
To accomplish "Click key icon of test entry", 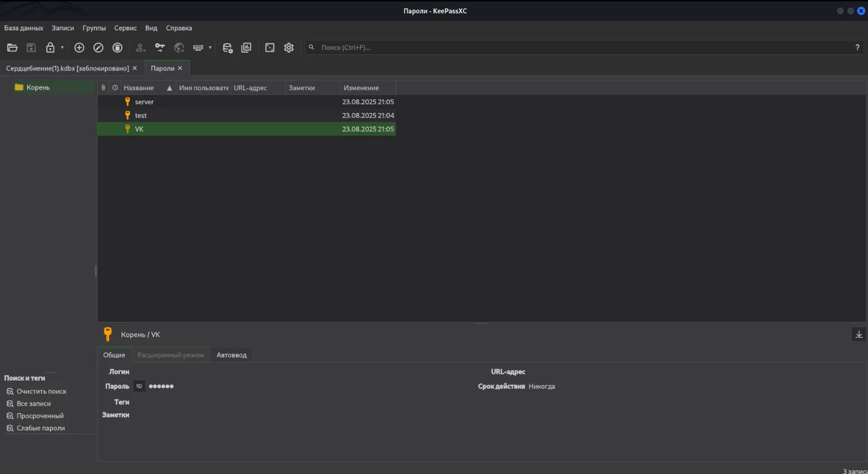I will (x=127, y=115).
